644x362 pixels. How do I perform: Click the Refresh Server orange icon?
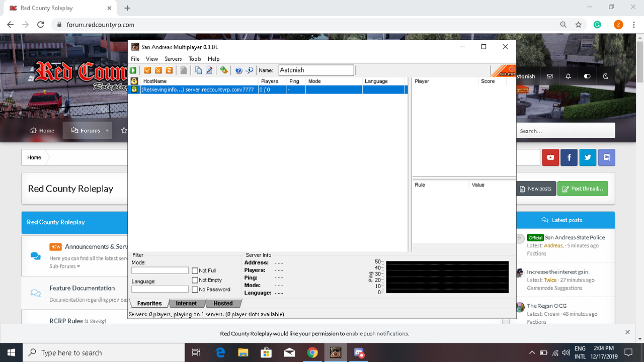click(169, 70)
